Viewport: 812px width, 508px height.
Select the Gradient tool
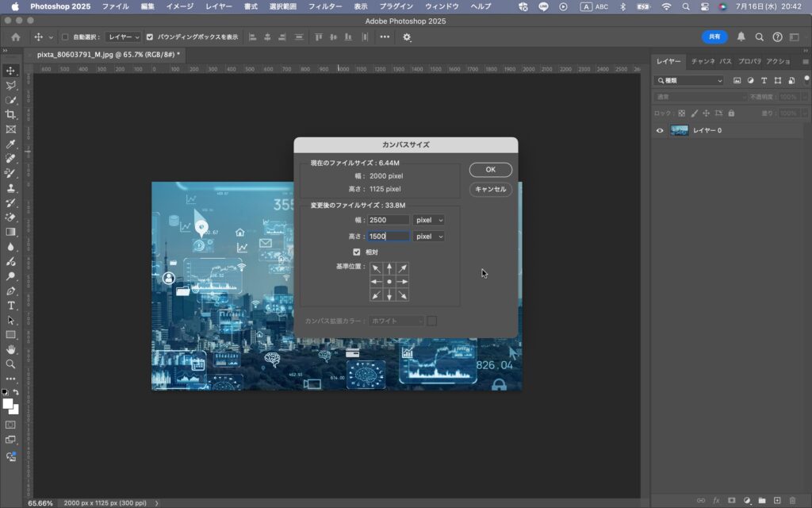[10, 233]
